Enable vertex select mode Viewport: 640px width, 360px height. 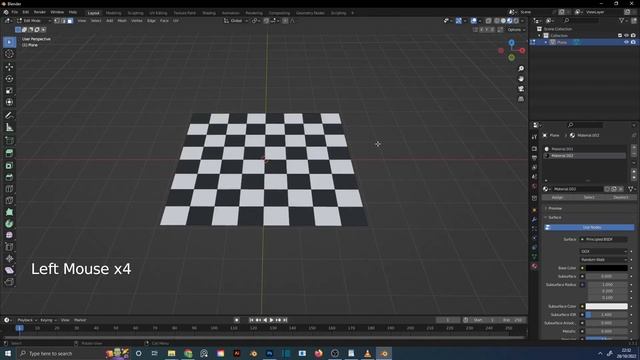tap(57, 20)
